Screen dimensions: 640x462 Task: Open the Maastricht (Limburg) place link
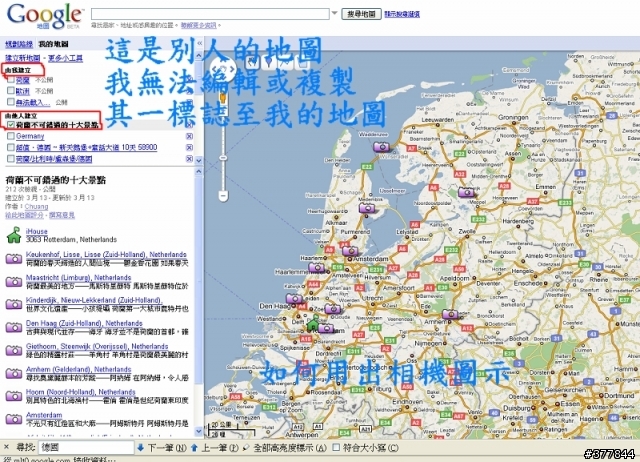coord(78,278)
